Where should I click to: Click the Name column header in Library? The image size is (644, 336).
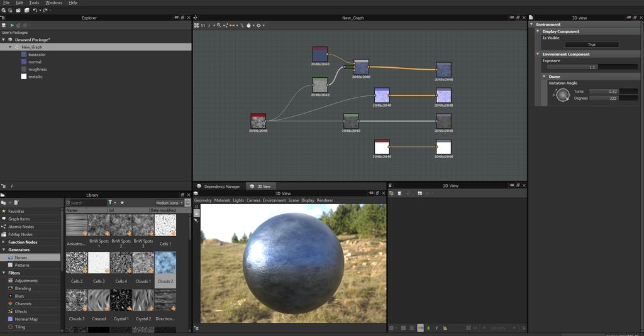tap(86, 210)
